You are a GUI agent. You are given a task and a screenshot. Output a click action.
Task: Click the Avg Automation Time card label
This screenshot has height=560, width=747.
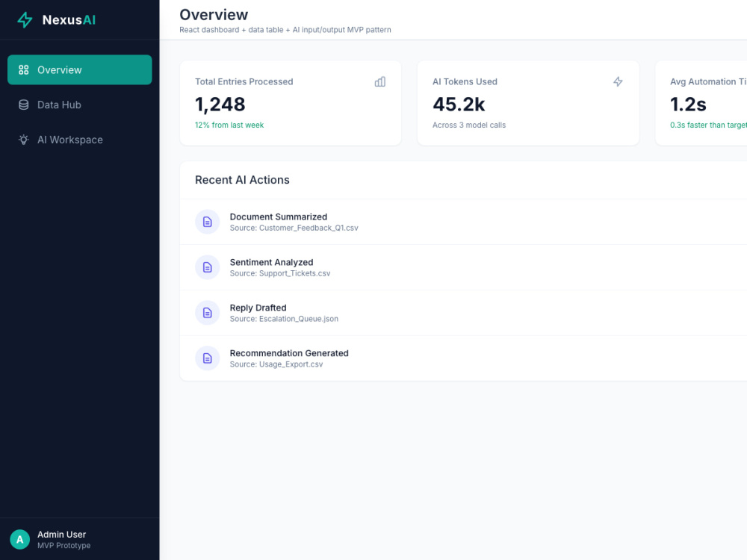click(x=708, y=82)
